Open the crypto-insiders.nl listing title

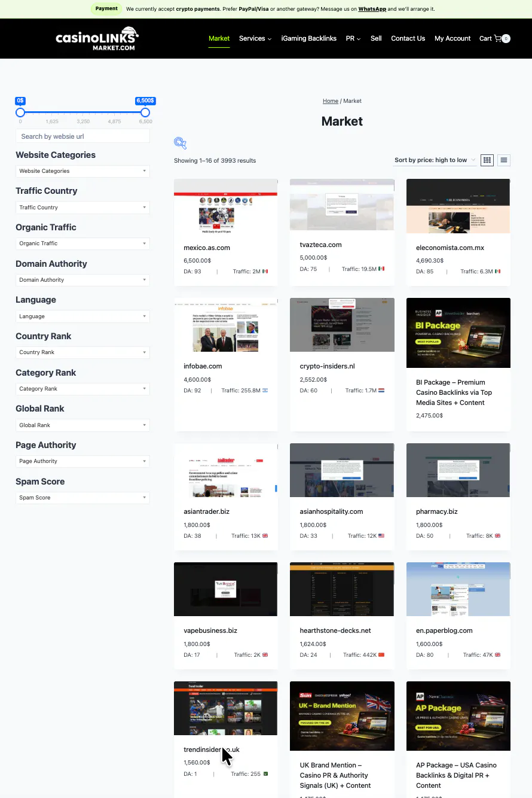pyautogui.click(x=328, y=366)
